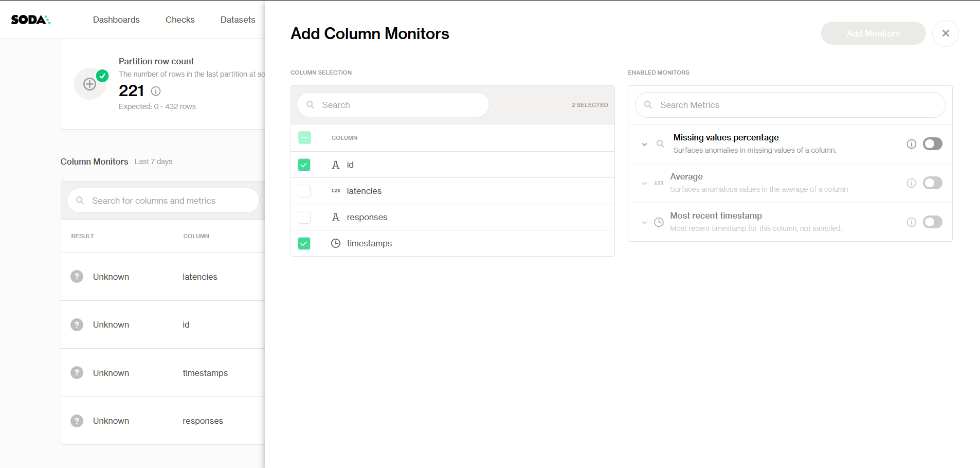The width and height of the screenshot is (980, 468).
Task: Click the SODA logo
Action: click(30, 20)
